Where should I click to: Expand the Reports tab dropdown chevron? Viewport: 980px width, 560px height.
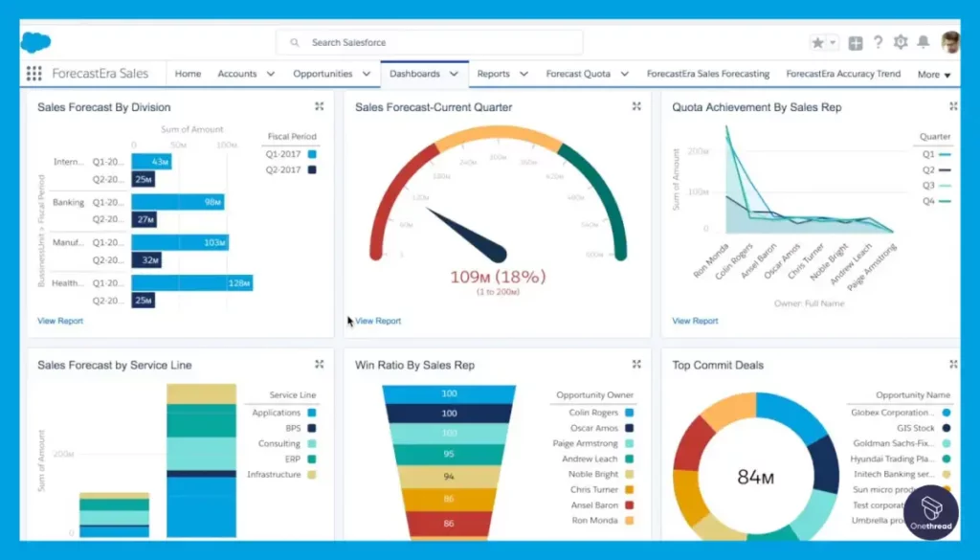pos(523,74)
